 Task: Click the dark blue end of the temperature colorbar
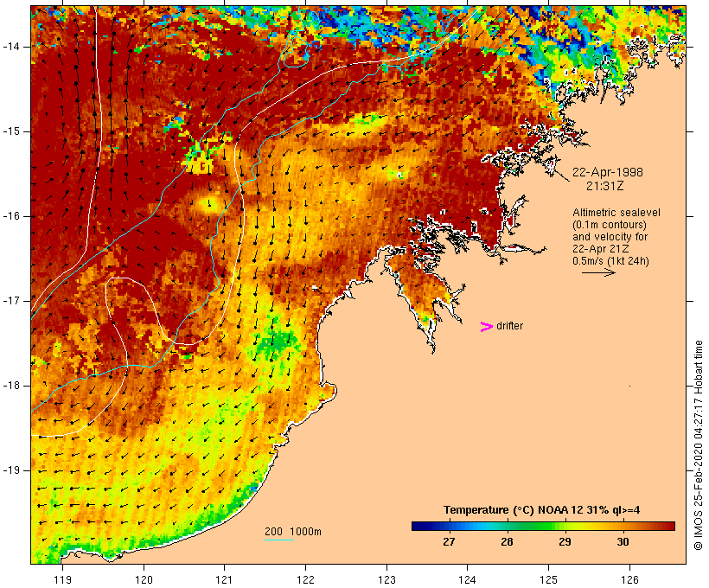tap(418, 526)
